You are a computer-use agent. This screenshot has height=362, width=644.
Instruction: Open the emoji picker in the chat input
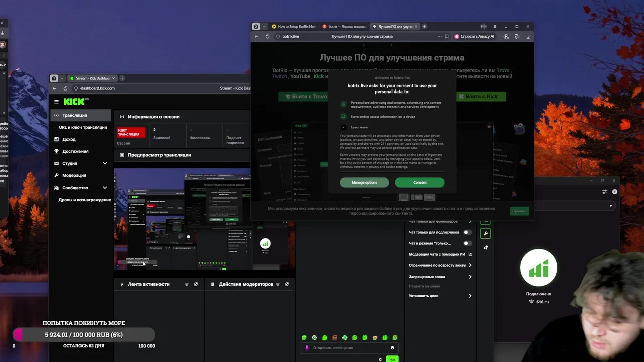point(392,348)
